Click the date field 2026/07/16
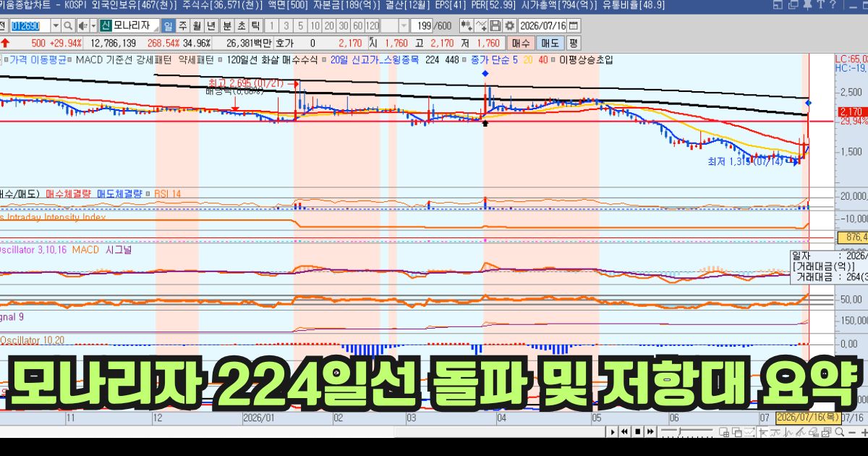Image resolution: width=868 pixels, height=456 pixels. point(543,26)
